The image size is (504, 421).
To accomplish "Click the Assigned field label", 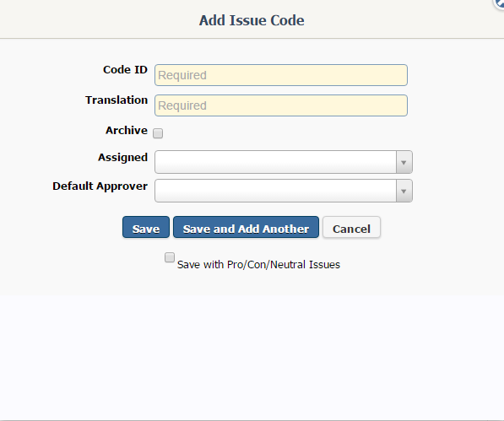I will tap(122, 158).
